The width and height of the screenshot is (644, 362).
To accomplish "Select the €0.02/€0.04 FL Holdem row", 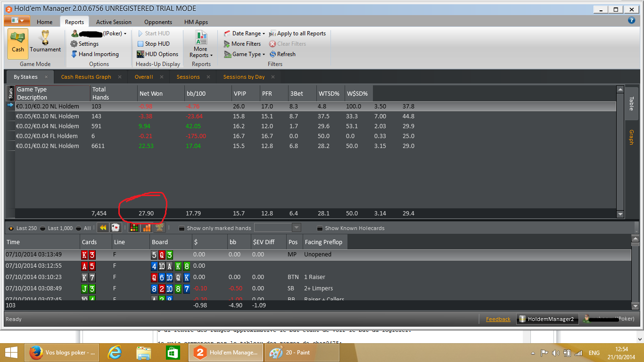I will click(315, 136).
